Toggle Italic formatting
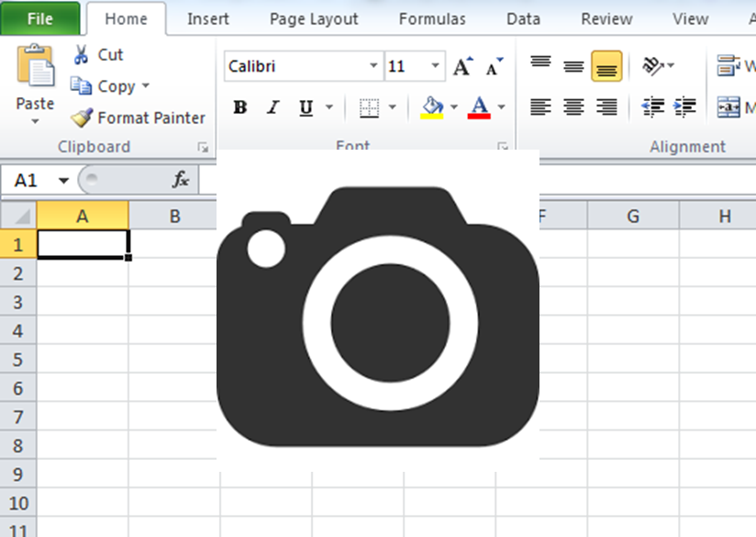This screenshot has width=756, height=537. [272, 107]
